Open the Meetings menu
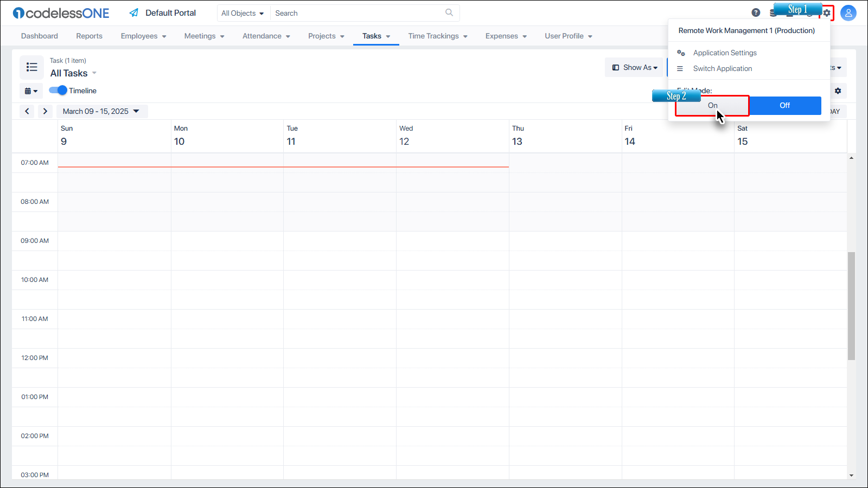Image resolution: width=868 pixels, height=488 pixels. (205, 36)
